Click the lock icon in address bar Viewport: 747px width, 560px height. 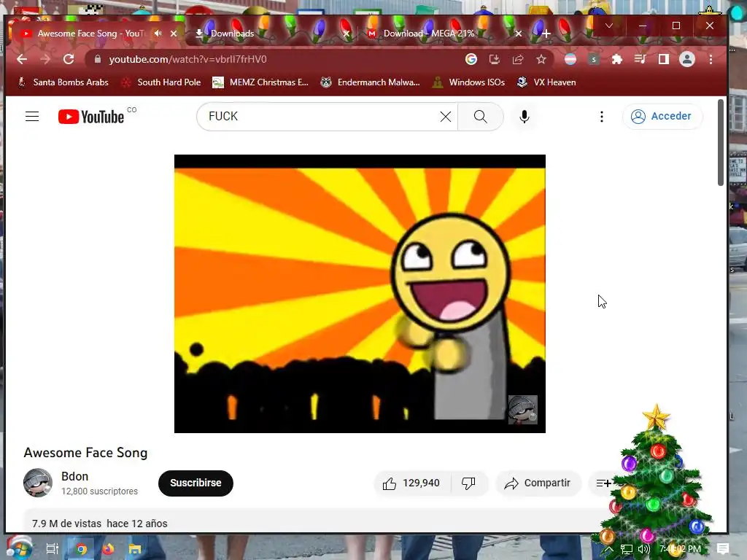[x=98, y=59]
